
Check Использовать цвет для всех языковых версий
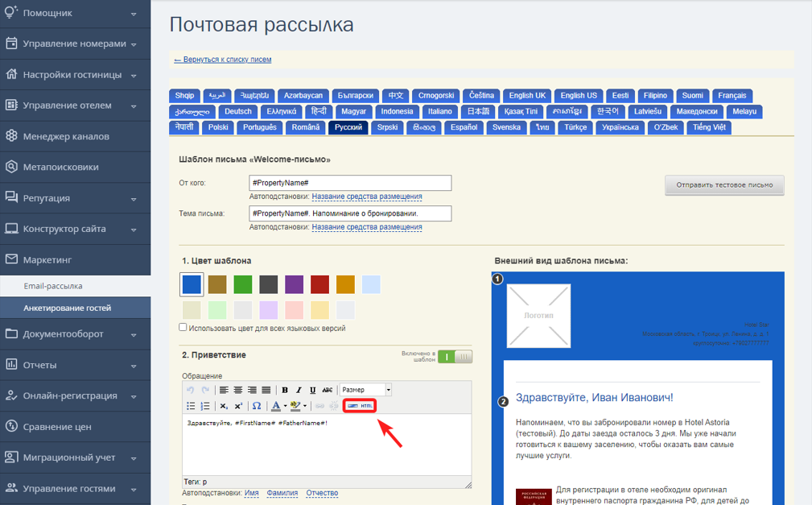click(x=183, y=327)
